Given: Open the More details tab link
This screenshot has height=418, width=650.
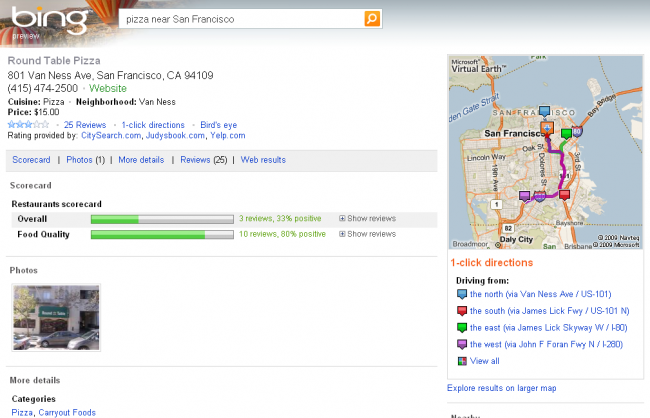Looking at the screenshot, I should click(x=141, y=160).
